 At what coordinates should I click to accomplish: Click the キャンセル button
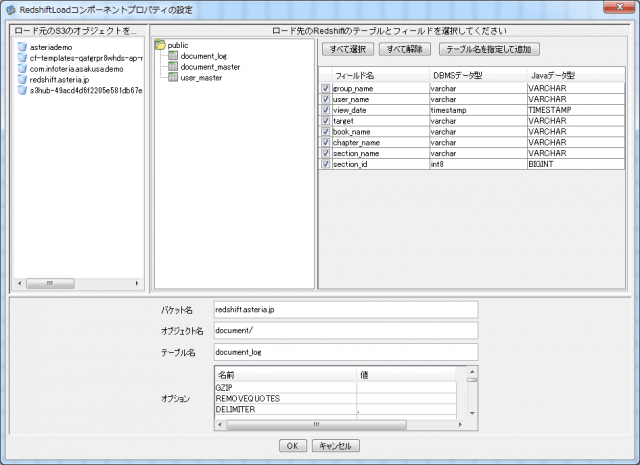(336, 446)
